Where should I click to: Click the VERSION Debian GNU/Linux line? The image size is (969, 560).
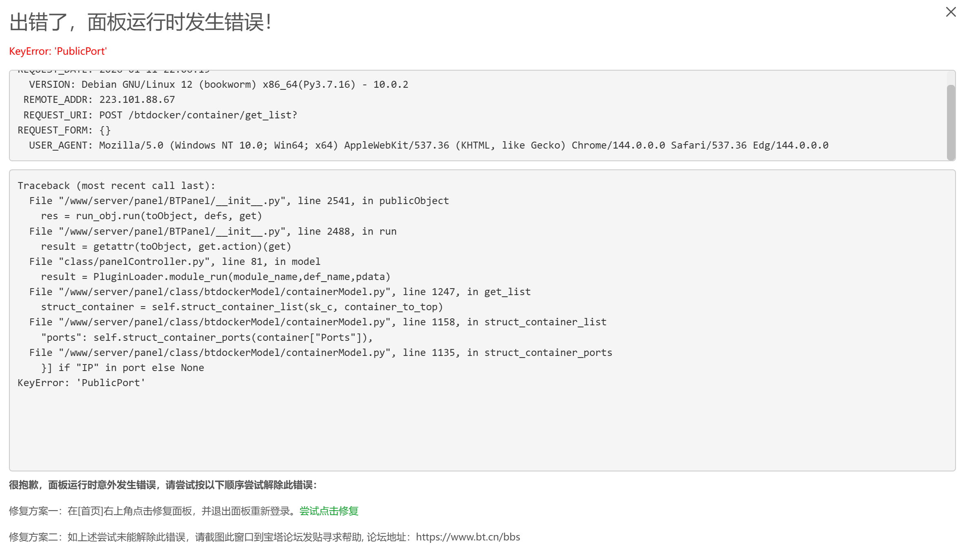[218, 84]
